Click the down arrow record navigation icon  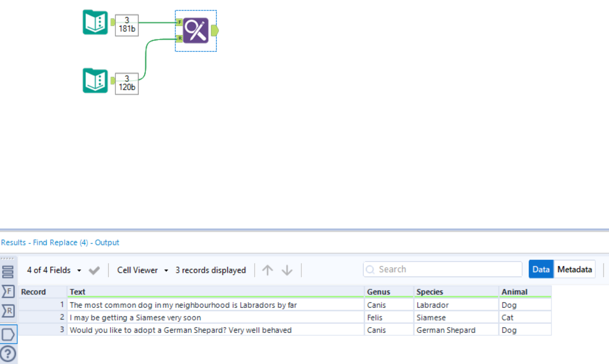tap(286, 269)
